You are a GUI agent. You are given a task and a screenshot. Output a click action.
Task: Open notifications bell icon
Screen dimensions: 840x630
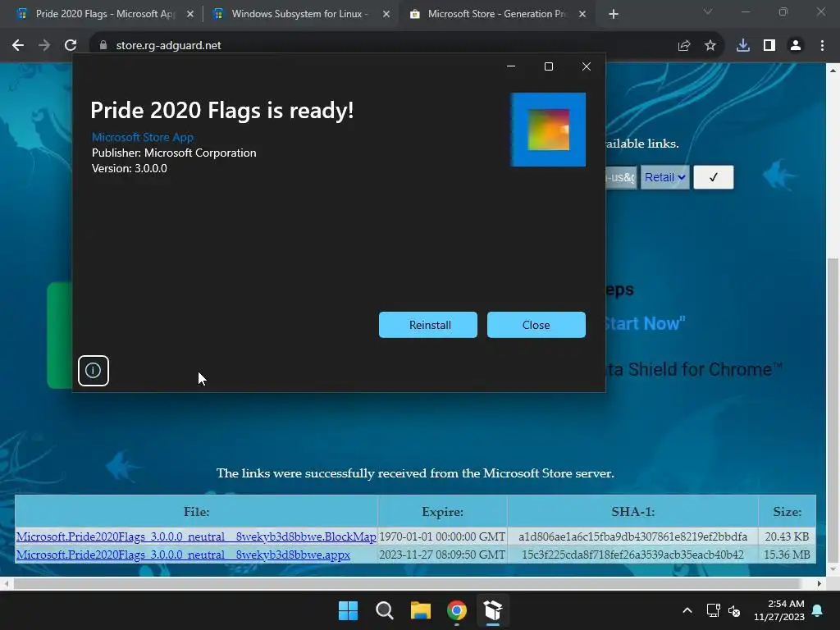[818, 610]
